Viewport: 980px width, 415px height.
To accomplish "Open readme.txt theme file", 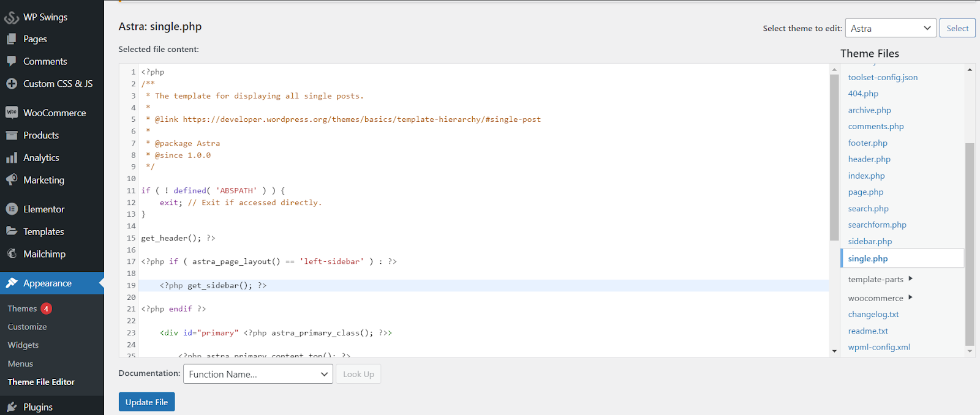I will click(868, 331).
